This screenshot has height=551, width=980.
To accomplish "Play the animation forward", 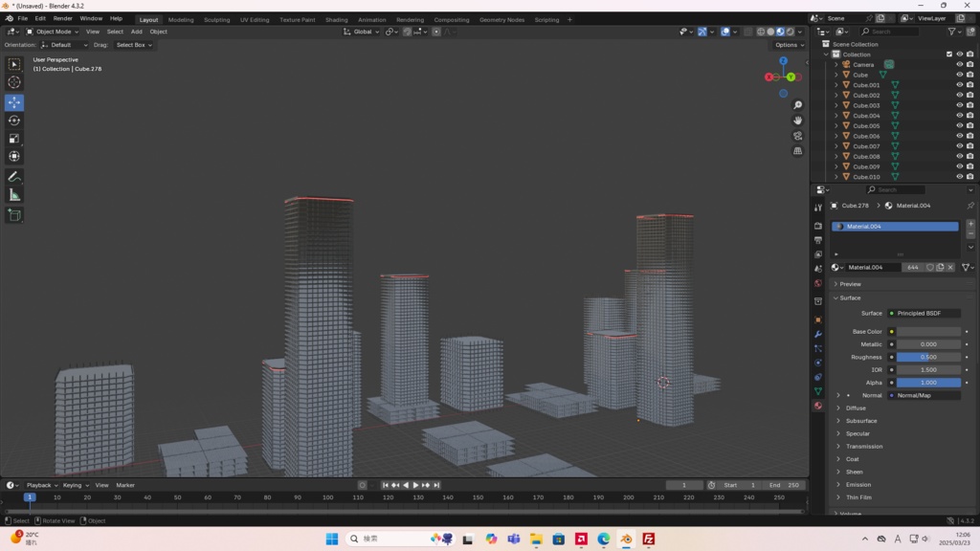I will (x=415, y=485).
